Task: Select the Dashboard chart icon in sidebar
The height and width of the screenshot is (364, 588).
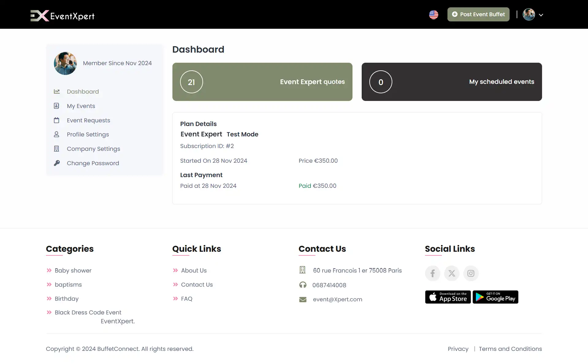Action: pyautogui.click(x=57, y=91)
